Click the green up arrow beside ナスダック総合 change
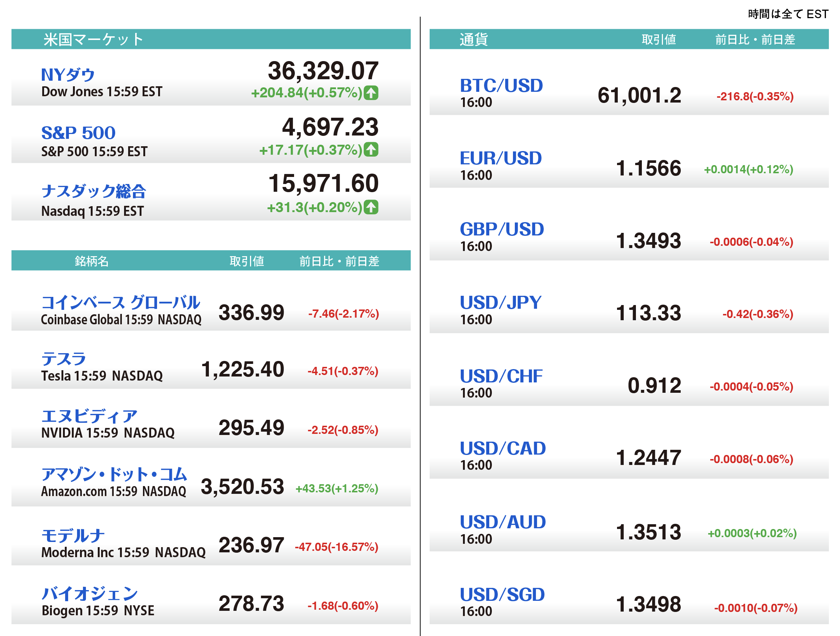The image size is (840, 636). pos(371,207)
